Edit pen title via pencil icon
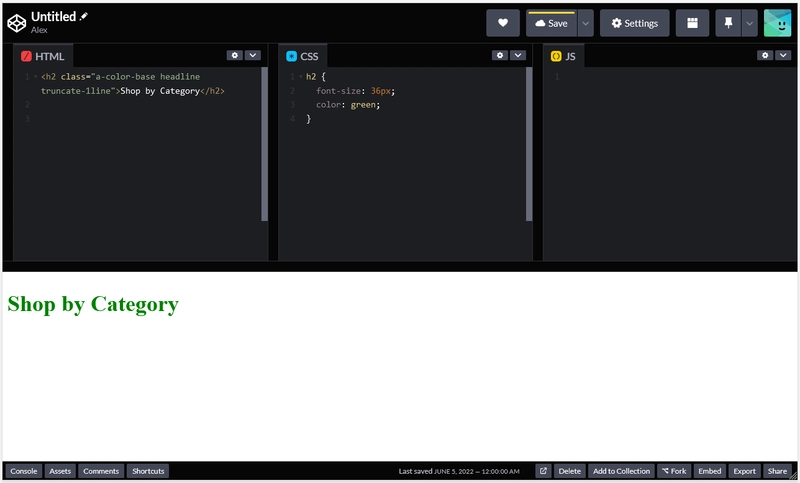This screenshot has width=800, height=483. click(x=84, y=16)
